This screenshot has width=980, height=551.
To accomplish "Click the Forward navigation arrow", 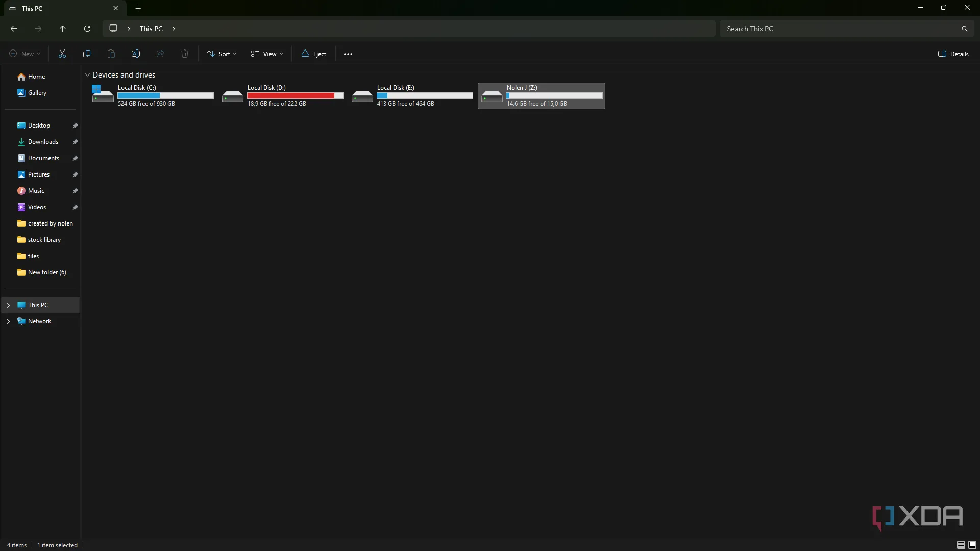I will point(38,29).
